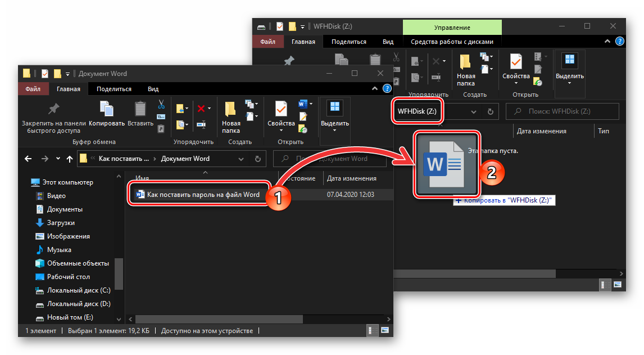This screenshot has height=355, width=644.
Task: Switch Документ Word window to details view
Action: [371, 331]
